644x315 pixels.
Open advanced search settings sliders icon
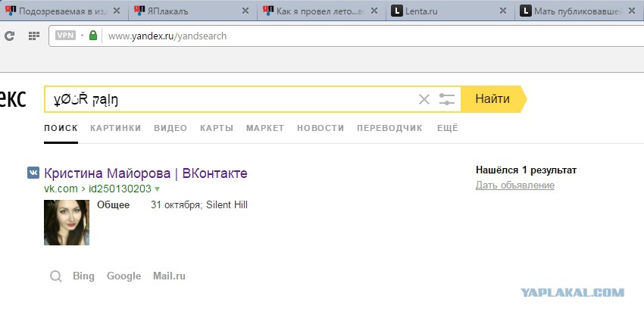tap(446, 99)
